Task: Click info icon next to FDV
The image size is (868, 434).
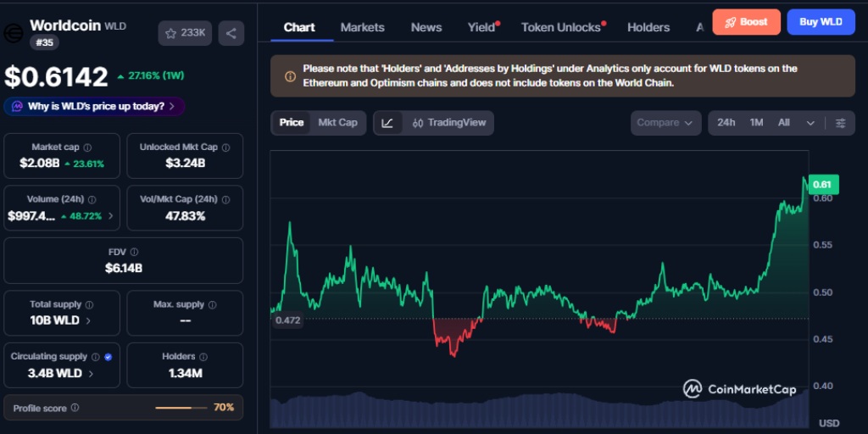Action: tap(134, 252)
